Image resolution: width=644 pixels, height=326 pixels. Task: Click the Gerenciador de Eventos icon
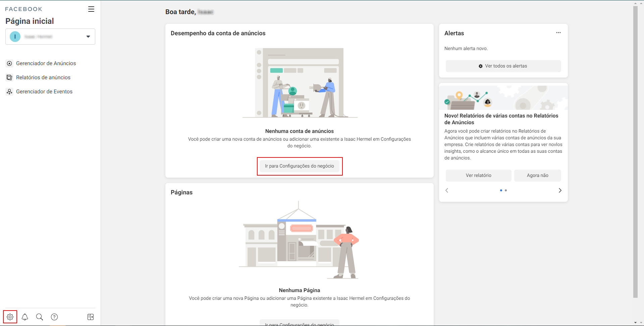[x=10, y=92]
